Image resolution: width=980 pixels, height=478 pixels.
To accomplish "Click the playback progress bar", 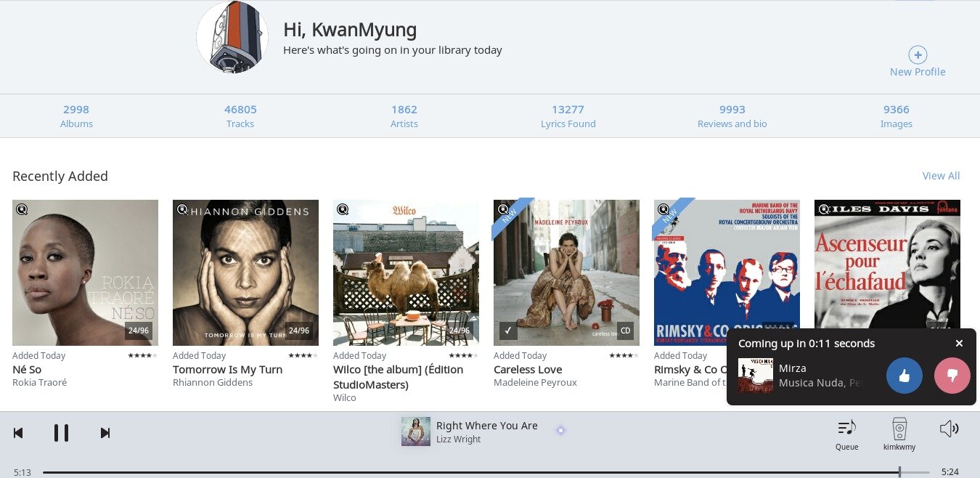I will click(472, 472).
